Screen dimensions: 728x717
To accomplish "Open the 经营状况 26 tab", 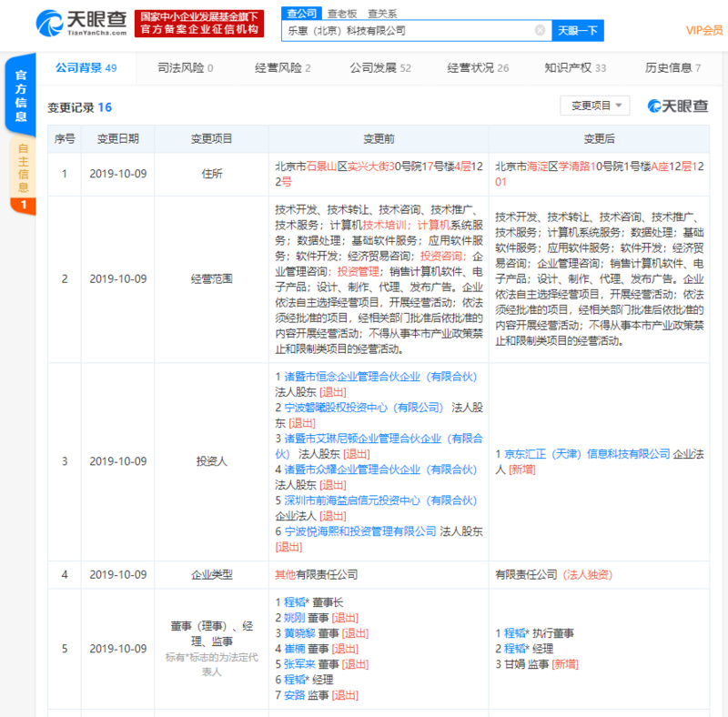I will (480, 66).
